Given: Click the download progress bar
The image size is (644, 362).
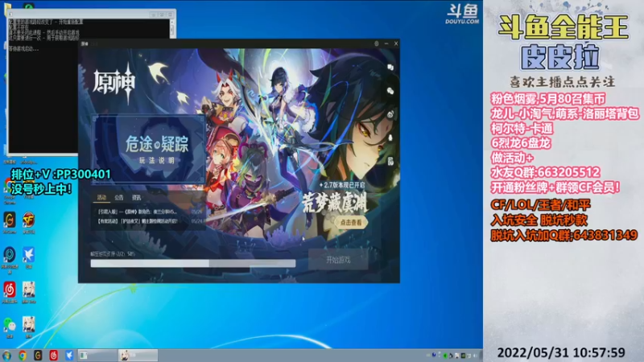Looking at the screenshot, I should [x=193, y=264].
